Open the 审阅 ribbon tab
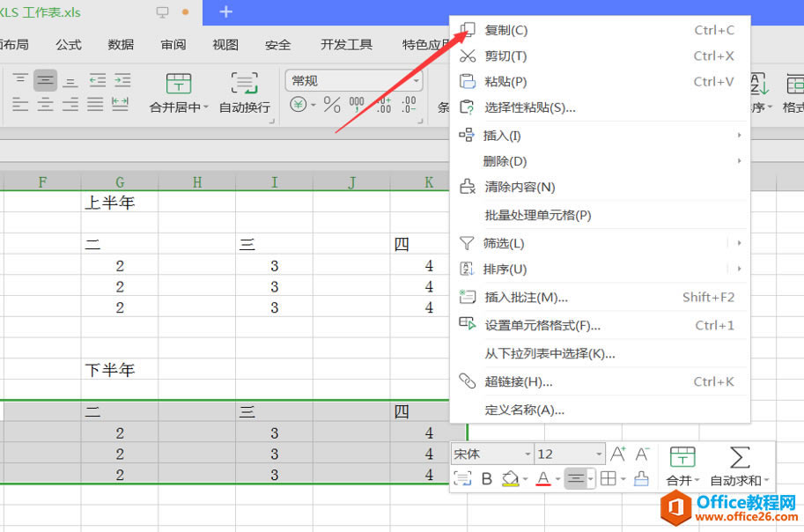 173,45
